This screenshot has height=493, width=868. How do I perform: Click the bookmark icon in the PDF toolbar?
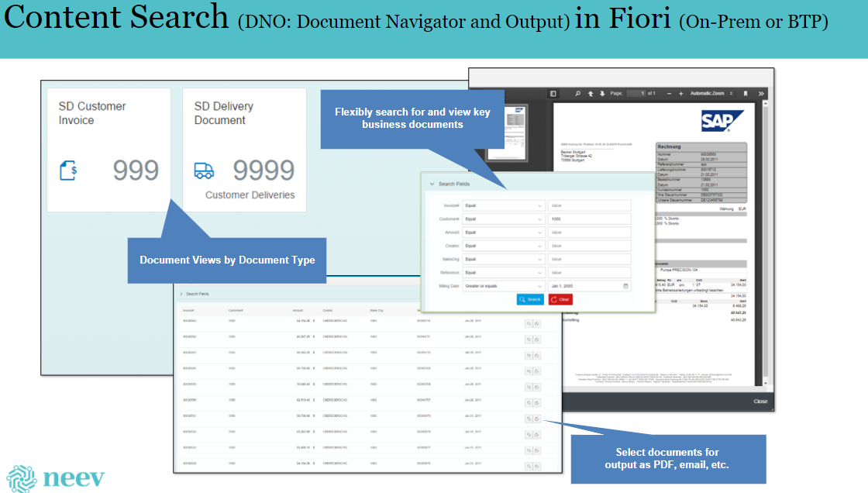coord(746,94)
